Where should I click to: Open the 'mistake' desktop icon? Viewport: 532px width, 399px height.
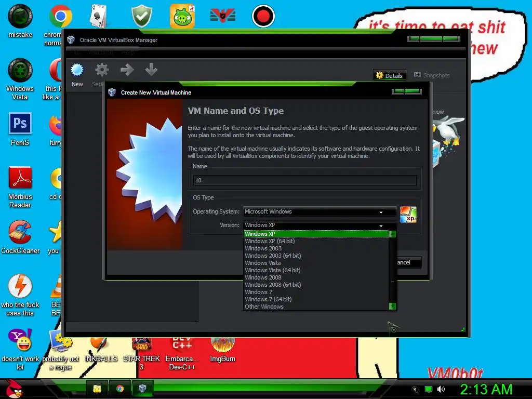[x=20, y=16]
